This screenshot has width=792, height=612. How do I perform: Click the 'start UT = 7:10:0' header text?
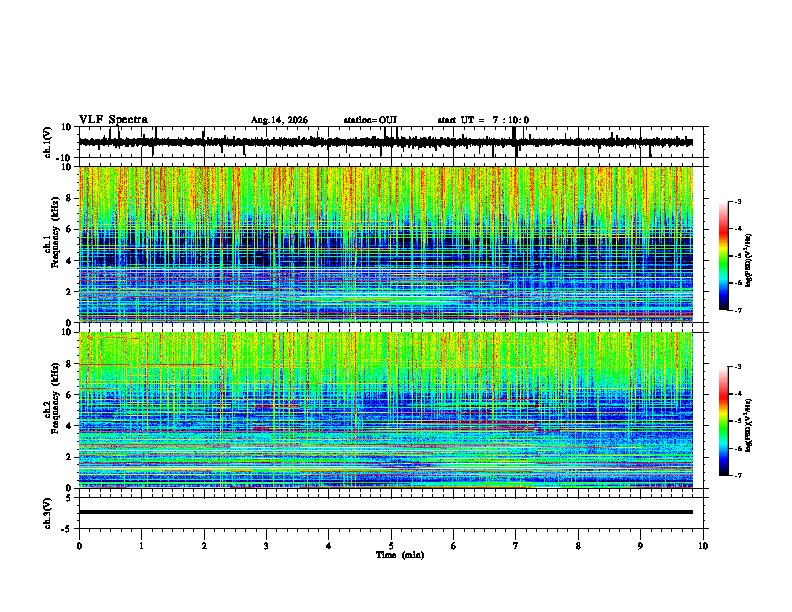point(483,120)
